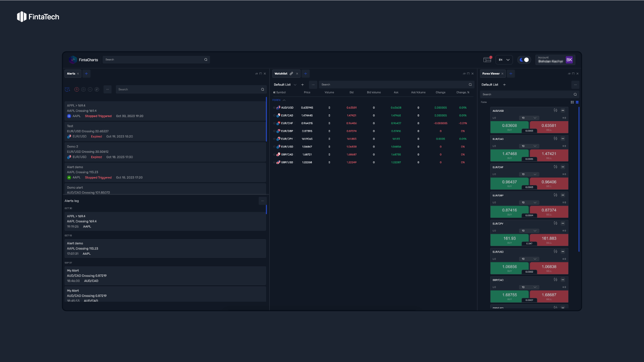Open the Forex Viewer panel more options button

tap(575, 84)
